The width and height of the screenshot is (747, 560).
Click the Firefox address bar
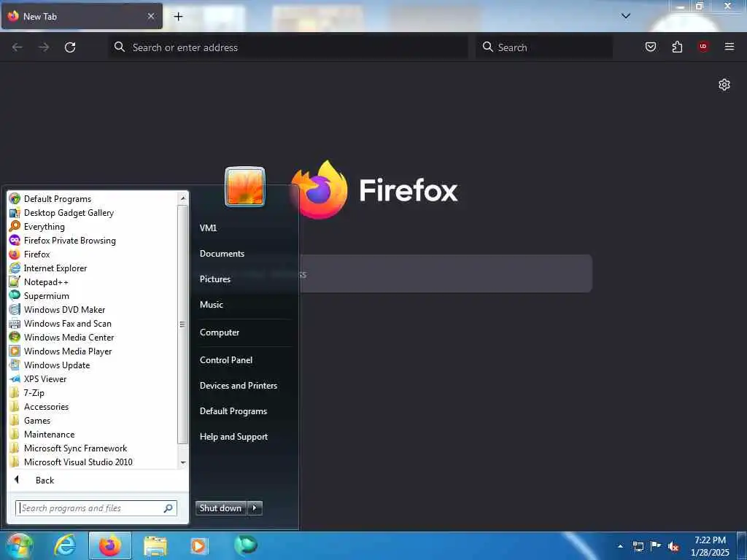288,47
